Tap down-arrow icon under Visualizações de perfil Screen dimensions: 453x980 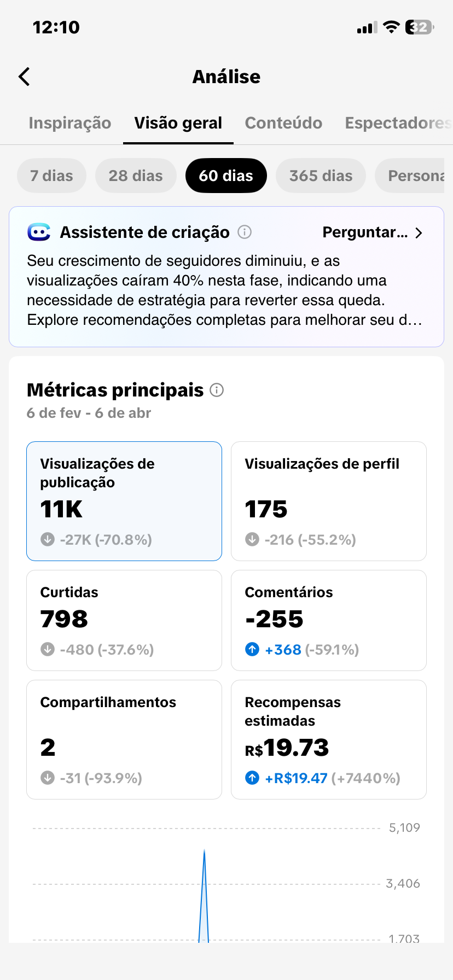click(x=252, y=539)
